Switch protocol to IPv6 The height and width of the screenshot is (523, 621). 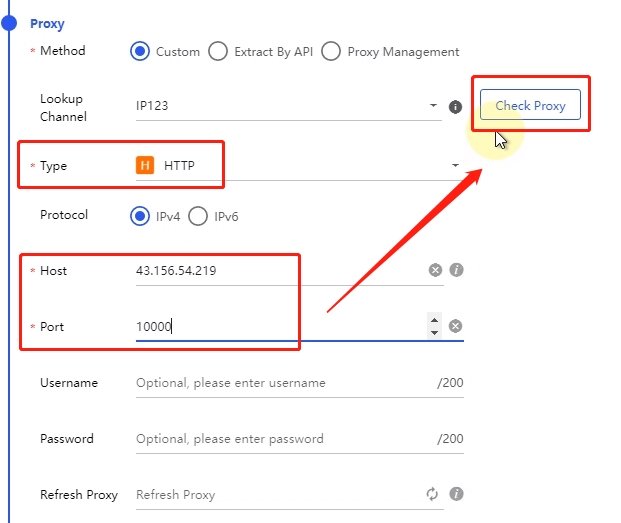point(198,216)
